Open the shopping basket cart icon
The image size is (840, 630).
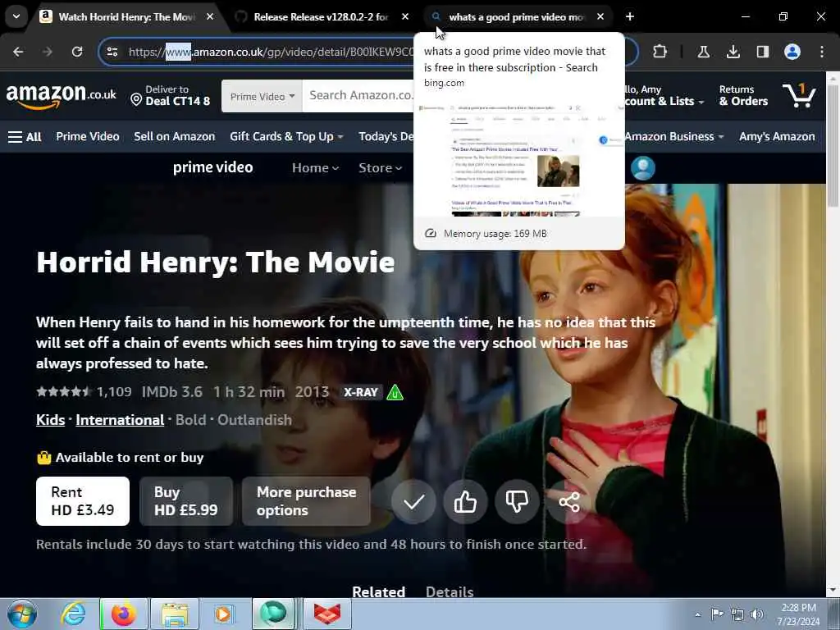[799, 95]
